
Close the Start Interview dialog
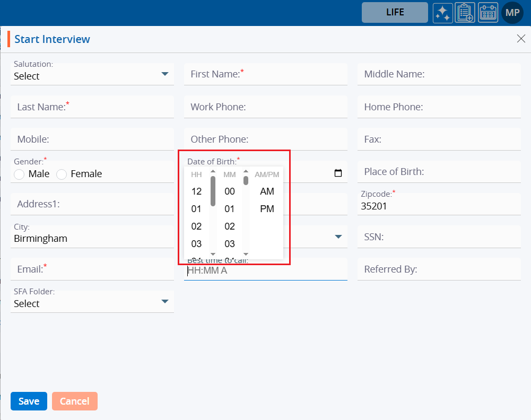[x=521, y=38]
